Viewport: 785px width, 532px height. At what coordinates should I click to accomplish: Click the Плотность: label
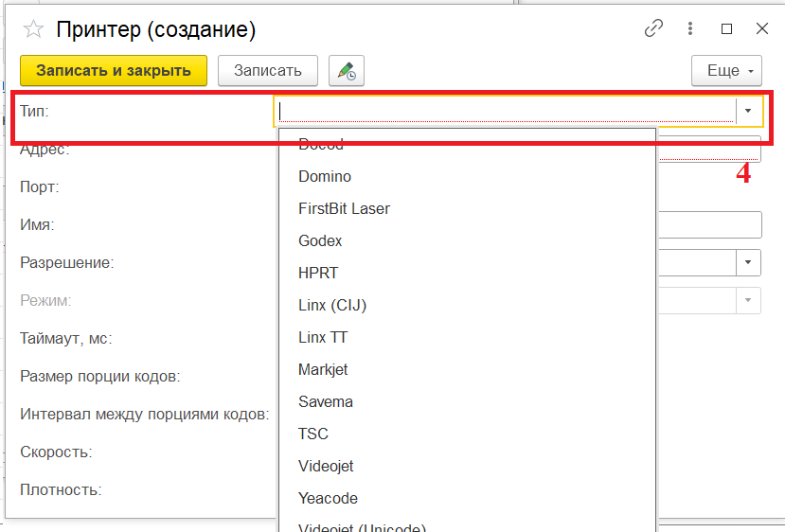(x=61, y=489)
